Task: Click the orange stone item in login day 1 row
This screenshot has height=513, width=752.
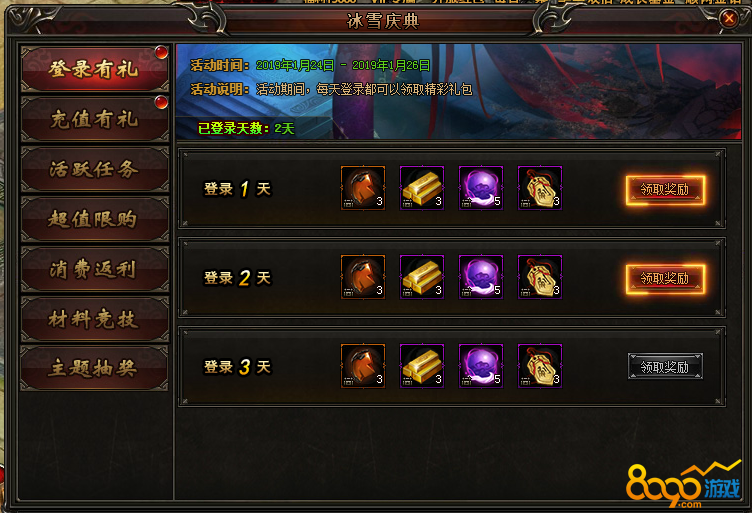Action: click(363, 188)
